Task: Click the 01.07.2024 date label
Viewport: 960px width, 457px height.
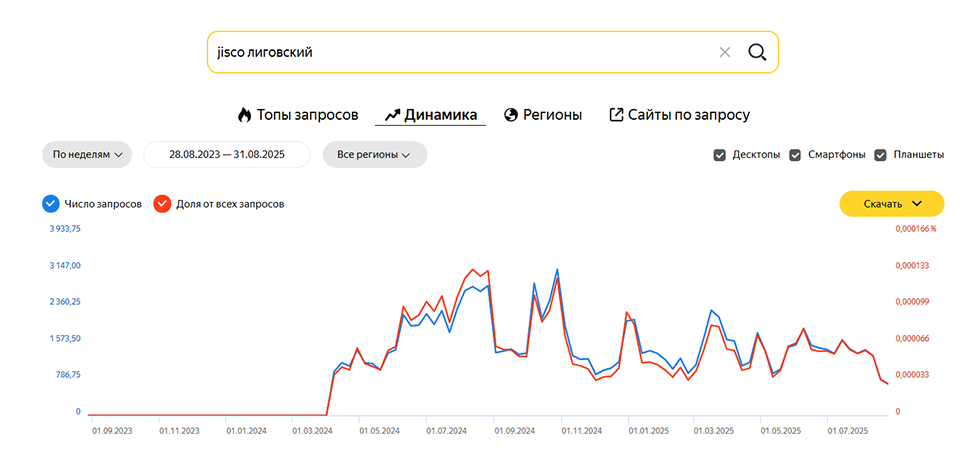Action: pyautogui.click(x=446, y=431)
